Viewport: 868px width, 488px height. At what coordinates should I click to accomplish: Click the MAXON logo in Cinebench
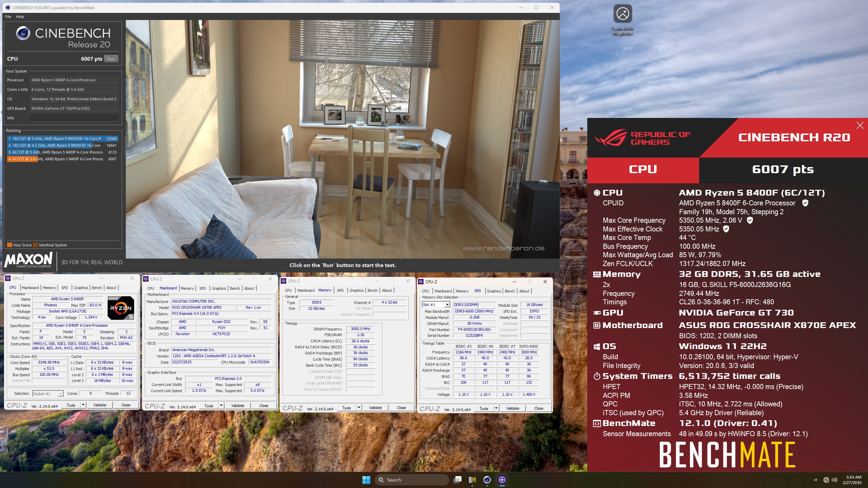[28, 260]
